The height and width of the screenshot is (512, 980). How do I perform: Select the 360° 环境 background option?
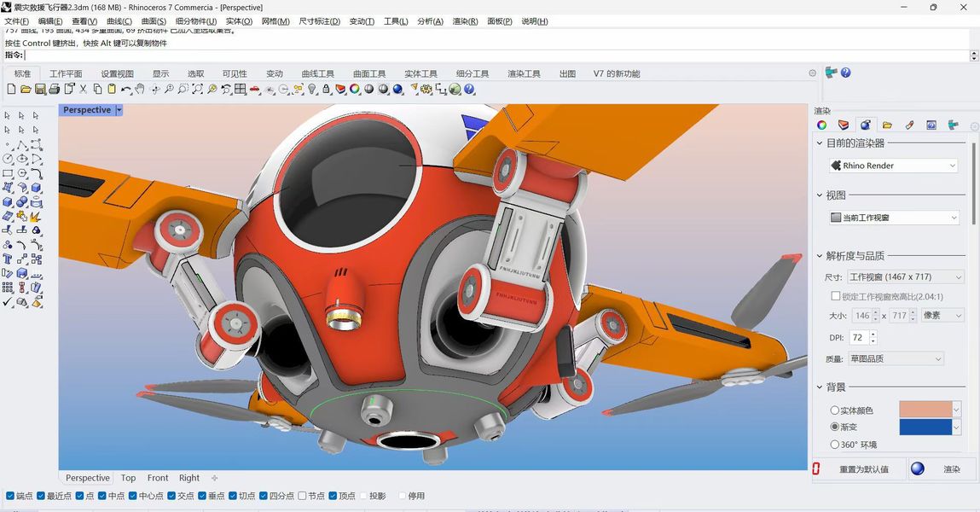click(x=835, y=445)
